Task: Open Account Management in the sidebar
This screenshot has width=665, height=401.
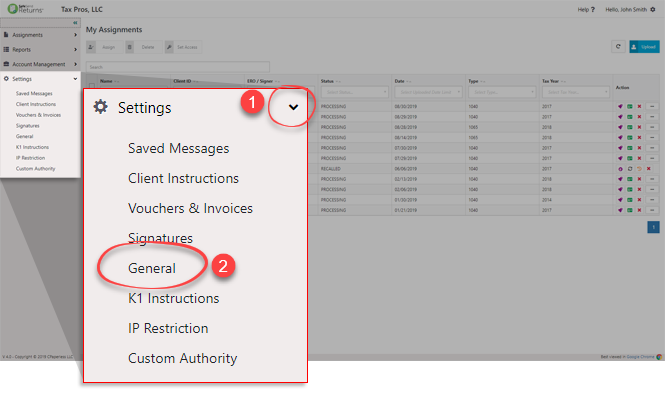Action: (40, 63)
